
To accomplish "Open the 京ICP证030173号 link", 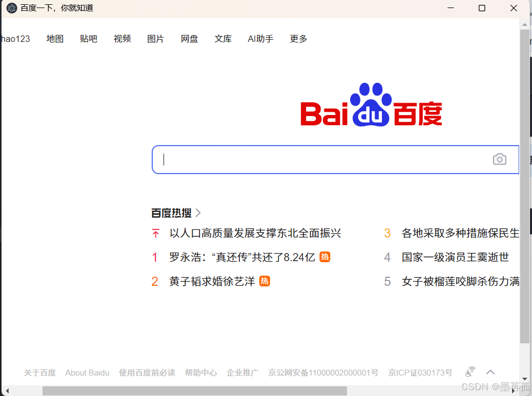I will pos(420,372).
